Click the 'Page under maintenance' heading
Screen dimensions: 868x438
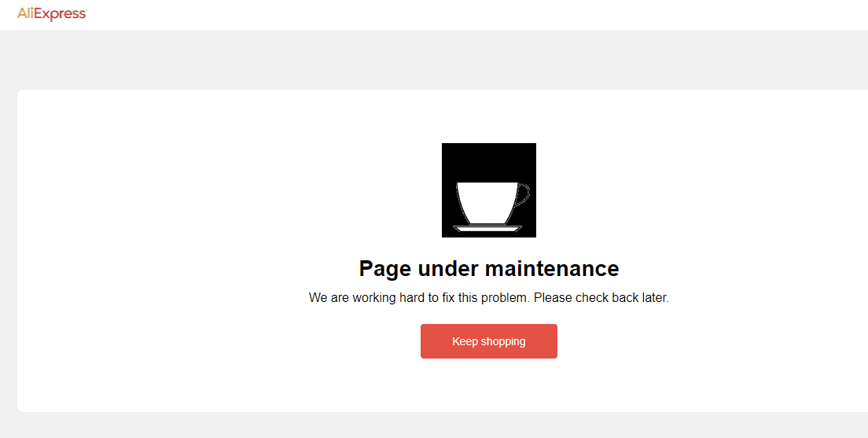(489, 269)
